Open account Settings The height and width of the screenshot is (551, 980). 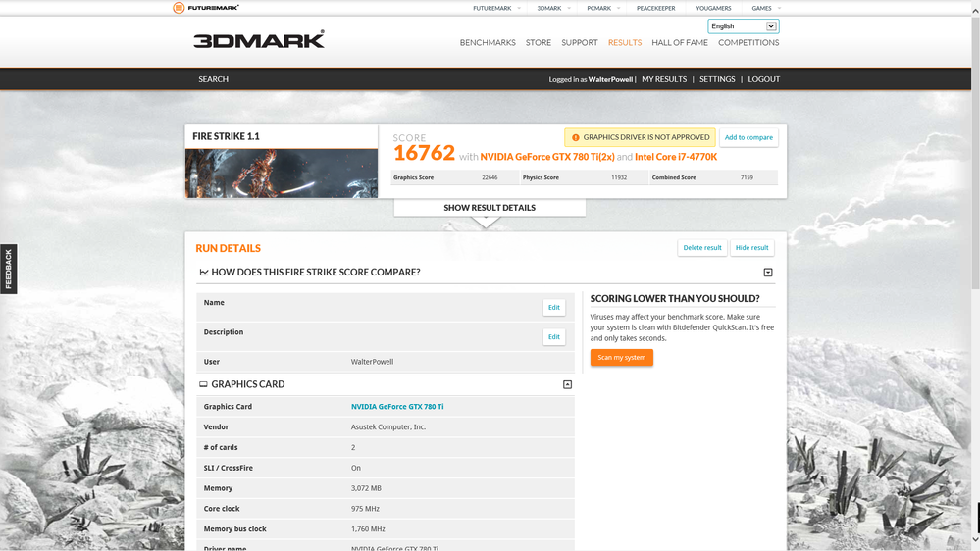(x=717, y=79)
